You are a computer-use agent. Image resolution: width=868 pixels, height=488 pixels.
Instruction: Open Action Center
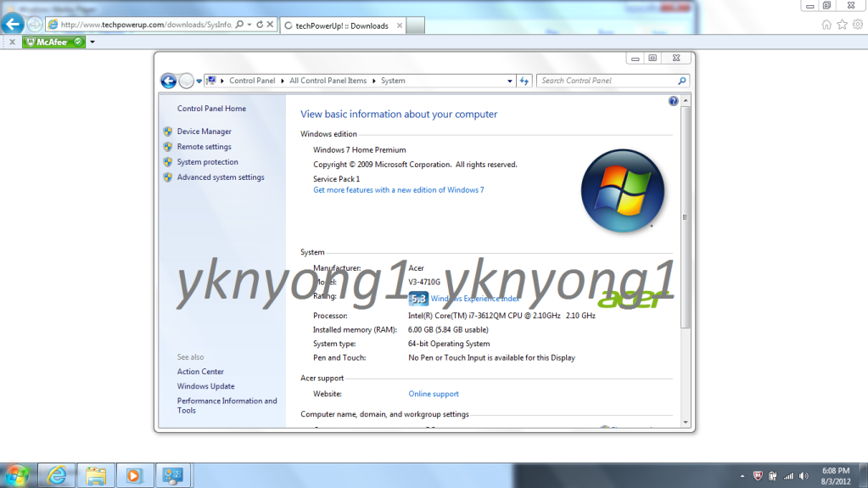tap(200, 372)
